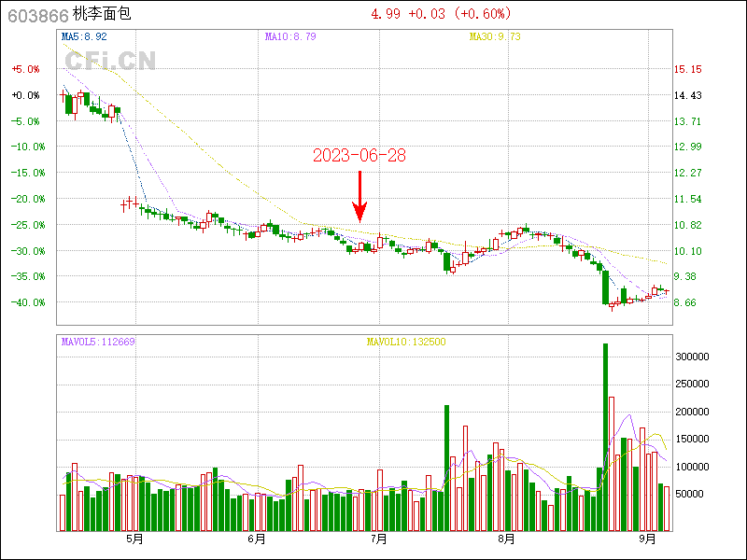Click the 11.54 price axis label
747x560 pixels.
point(687,199)
